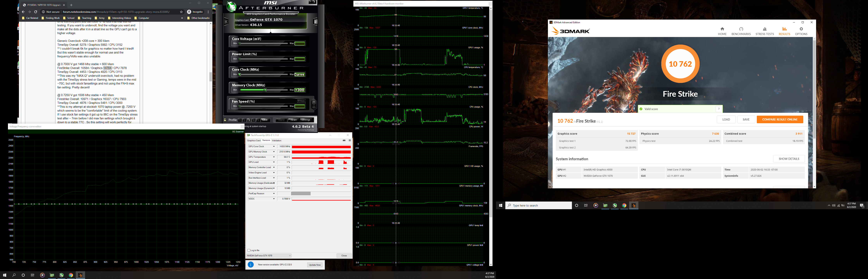Click Windows Start button on right monitor taskbar
Viewport: 868px width, 279px height.
(x=500, y=205)
